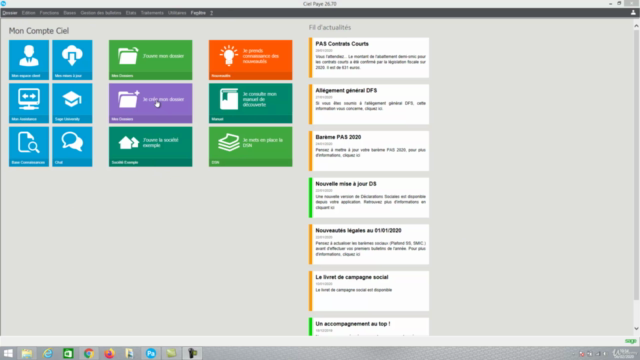Open the Fenêtre menu
This screenshot has width=640, height=360.
click(198, 13)
